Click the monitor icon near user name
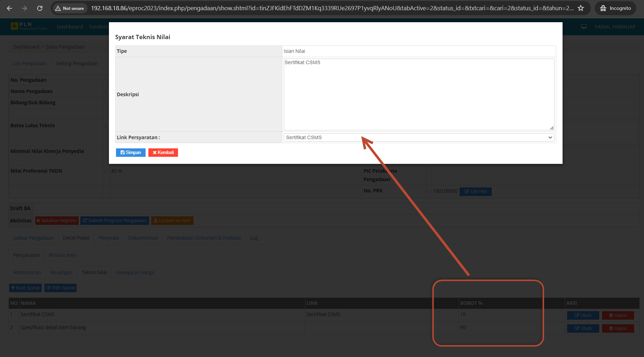This screenshot has width=644, height=357. [x=584, y=27]
